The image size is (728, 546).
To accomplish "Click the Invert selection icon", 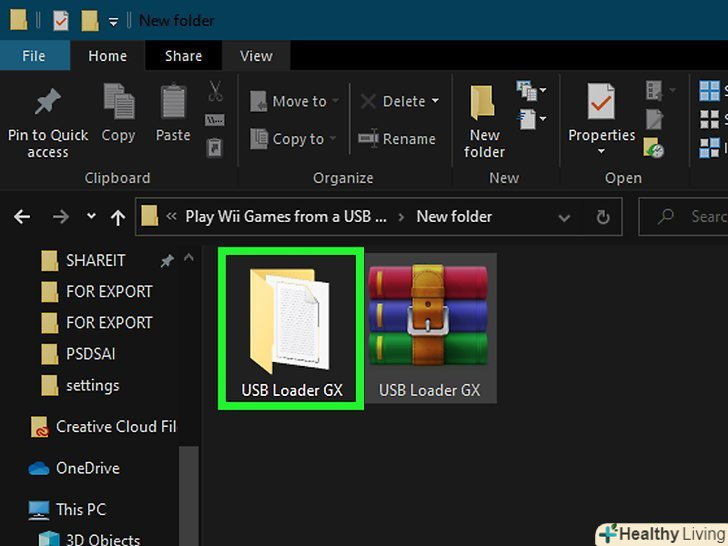I will (x=709, y=148).
